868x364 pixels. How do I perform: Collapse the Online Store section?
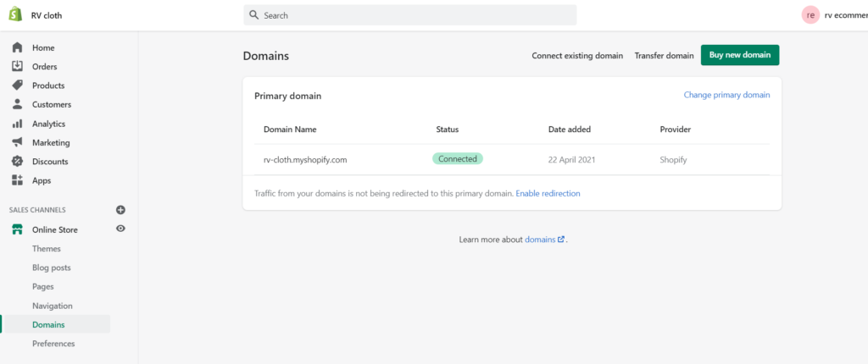[55, 229]
